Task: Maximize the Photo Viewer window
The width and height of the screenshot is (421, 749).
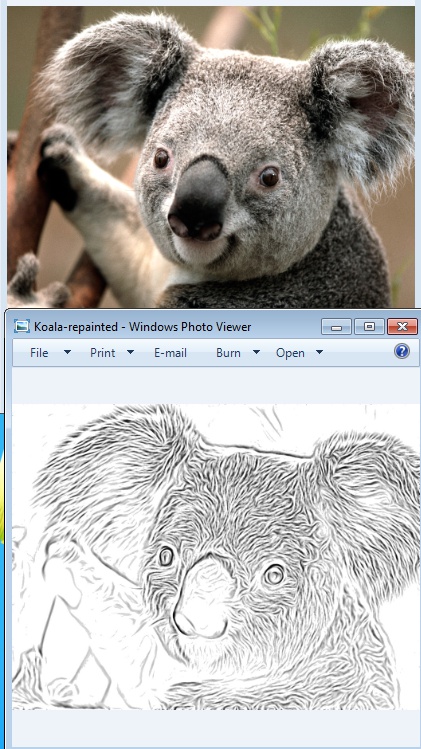Action: click(369, 327)
